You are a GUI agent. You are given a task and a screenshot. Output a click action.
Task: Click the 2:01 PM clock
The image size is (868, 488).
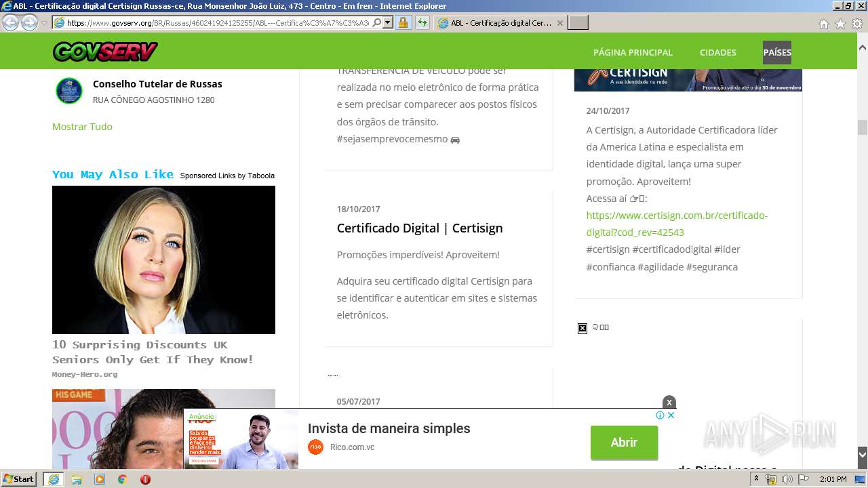coord(833,479)
